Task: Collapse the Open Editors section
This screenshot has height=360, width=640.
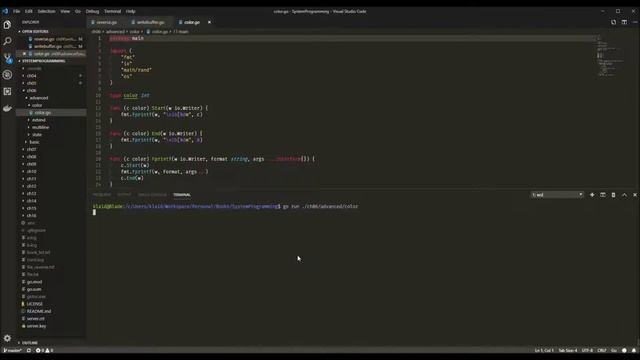Action: tap(34, 31)
